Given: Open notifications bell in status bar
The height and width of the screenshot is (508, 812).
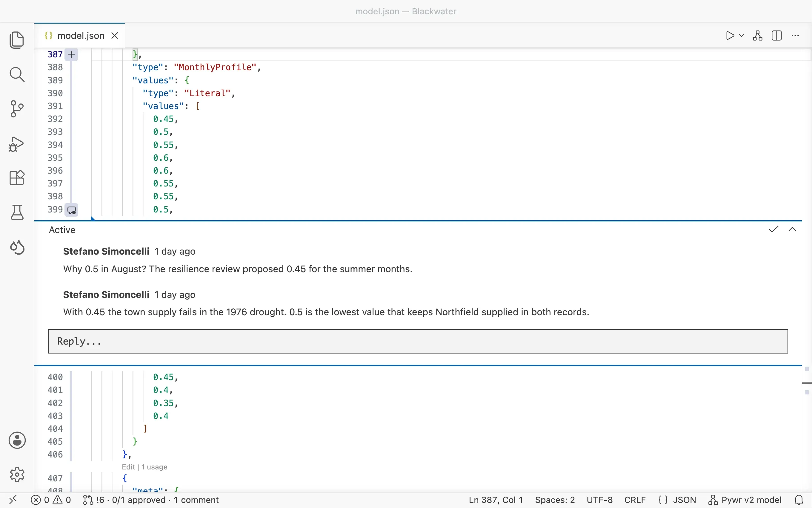Looking at the screenshot, I should pyautogui.click(x=799, y=500).
